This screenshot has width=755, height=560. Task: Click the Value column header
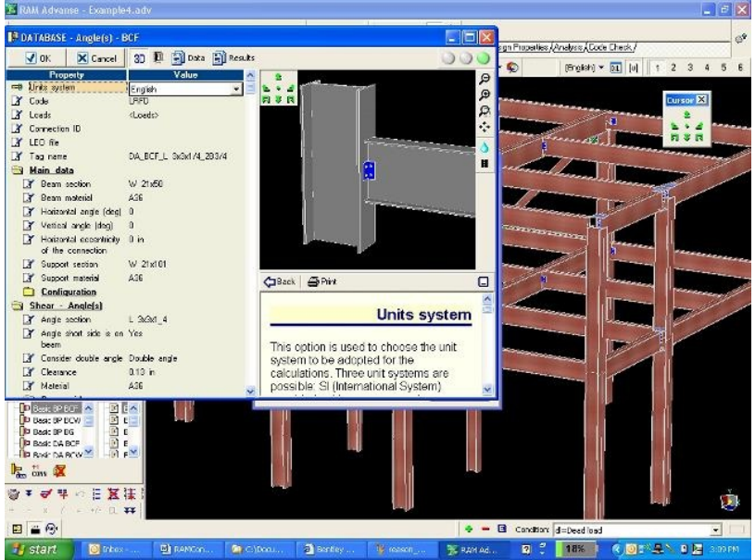[x=186, y=75]
